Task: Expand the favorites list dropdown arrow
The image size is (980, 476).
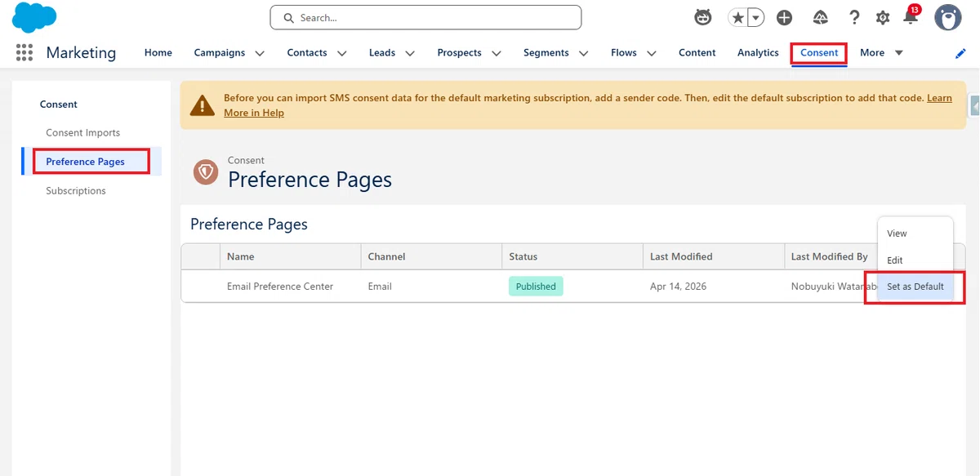Action: [x=756, y=17]
